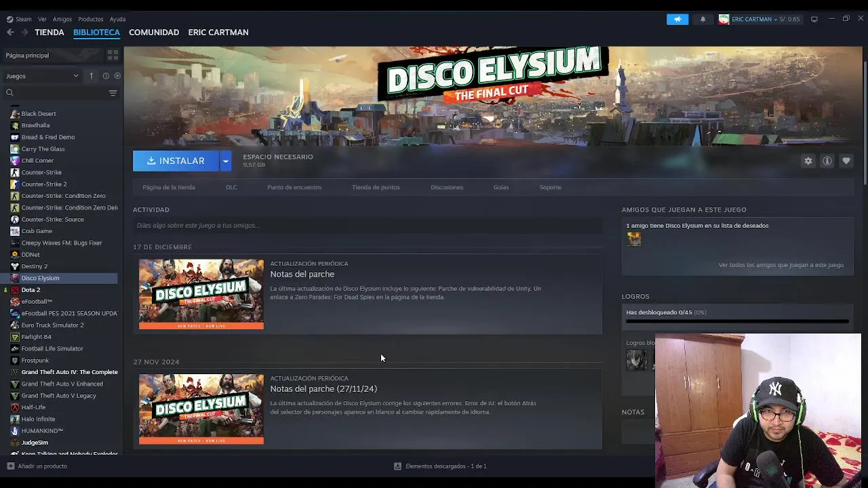Open the Steam announcements megaphone button
The height and width of the screenshot is (488, 868).
[x=677, y=19]
